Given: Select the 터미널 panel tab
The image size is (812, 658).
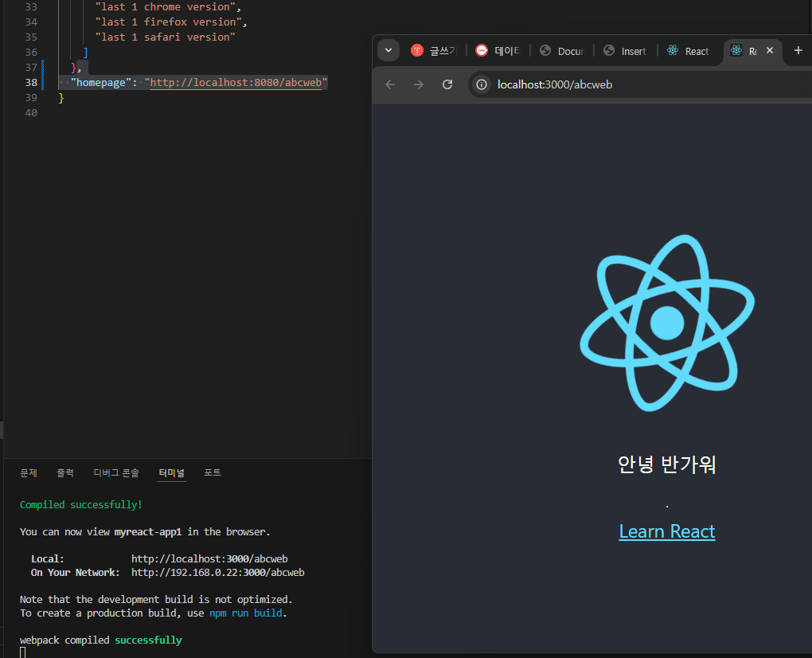Looking at the screenshot, I should [172, 472].
